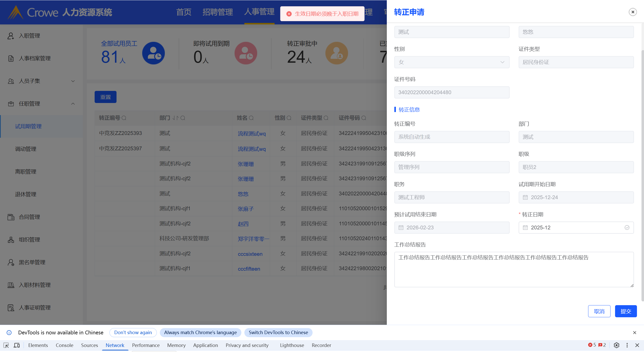Switch to the 招聘管理 top menu
644x352 pixels.
coord(217,12)
